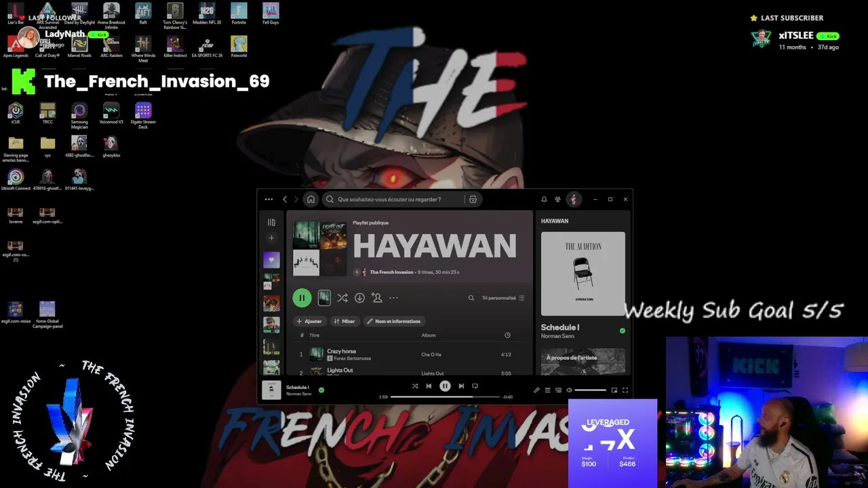Open connect to a device icon
This screenshot has width=868, height=488.
pyautogui.click(x=558, y=390)
